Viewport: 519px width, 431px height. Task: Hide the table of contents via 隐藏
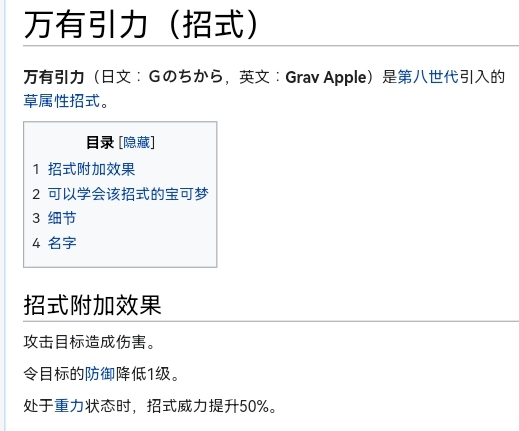[x=137, y=142]
